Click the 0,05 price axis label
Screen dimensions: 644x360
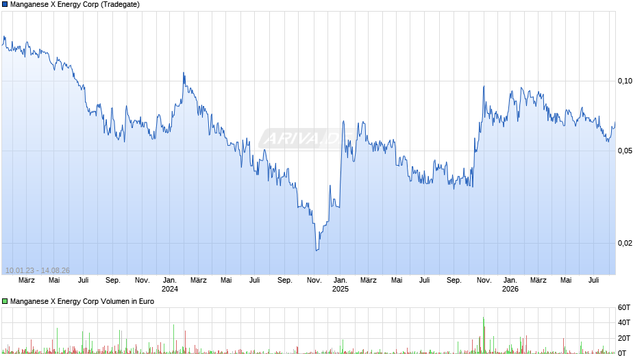pos(625,151)
